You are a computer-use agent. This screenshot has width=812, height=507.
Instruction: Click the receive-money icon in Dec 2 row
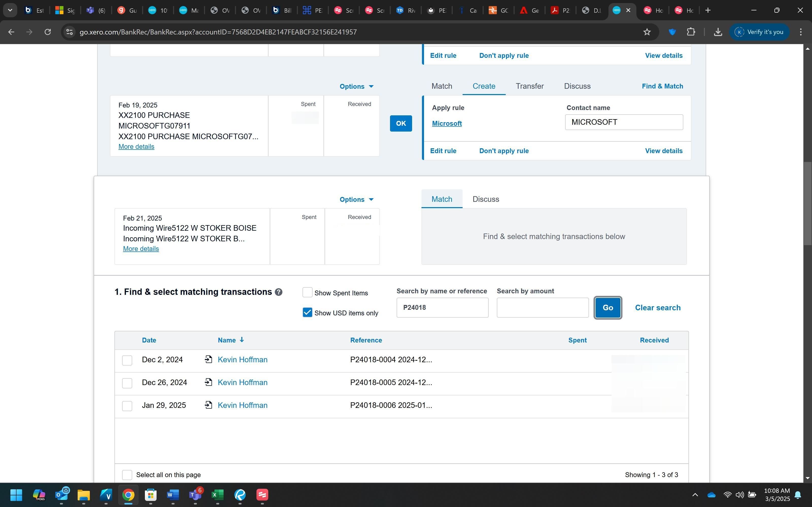coord(208,359)
